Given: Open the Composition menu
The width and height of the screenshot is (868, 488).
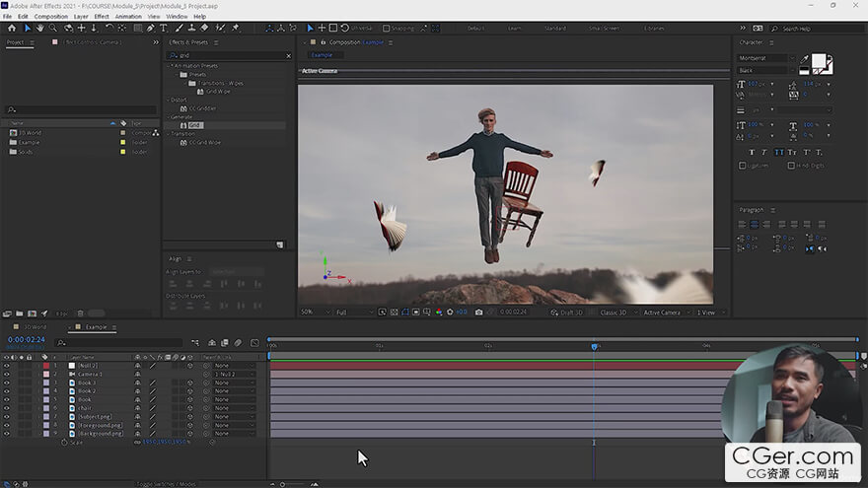Looking at the screenshot, I should pos(50,17).
